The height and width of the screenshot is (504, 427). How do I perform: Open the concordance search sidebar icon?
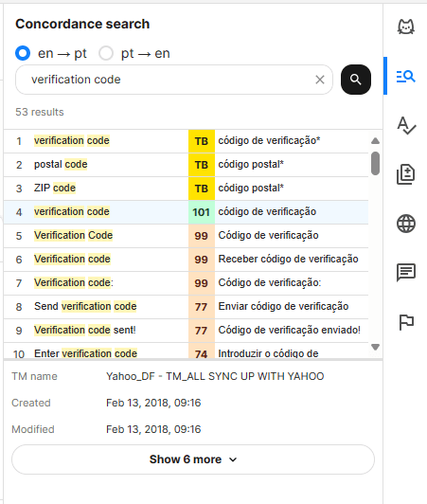[406, 77]
